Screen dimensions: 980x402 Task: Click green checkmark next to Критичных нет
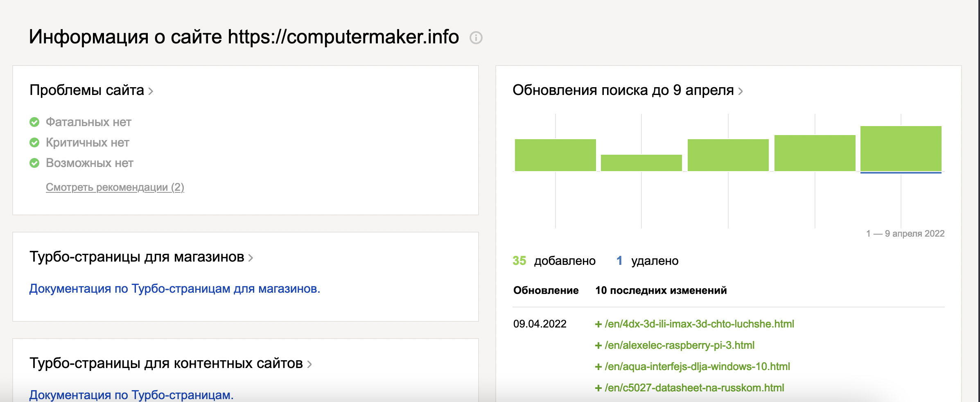tap(34, 142)
